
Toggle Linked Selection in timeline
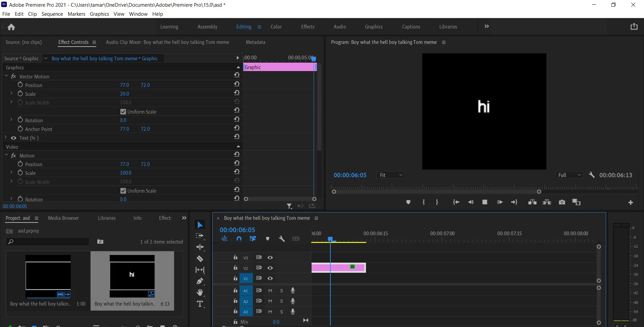tap(253, 239)
